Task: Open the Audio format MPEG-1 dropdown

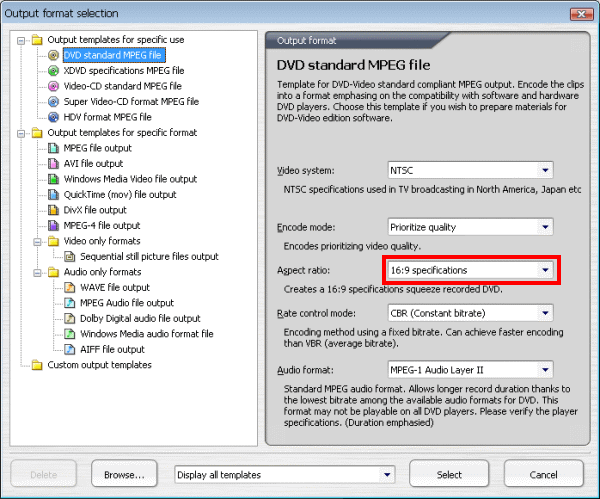Action: [545, 370]
